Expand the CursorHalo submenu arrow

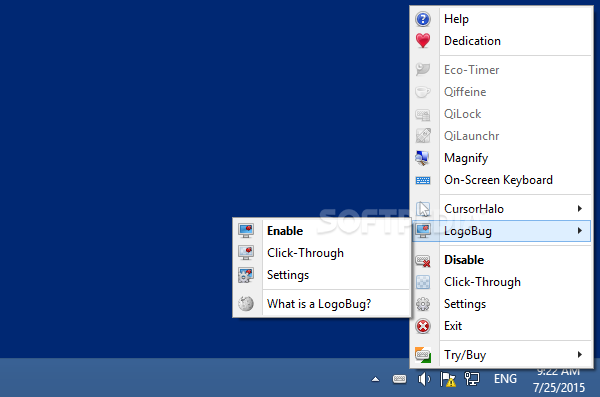580,209
